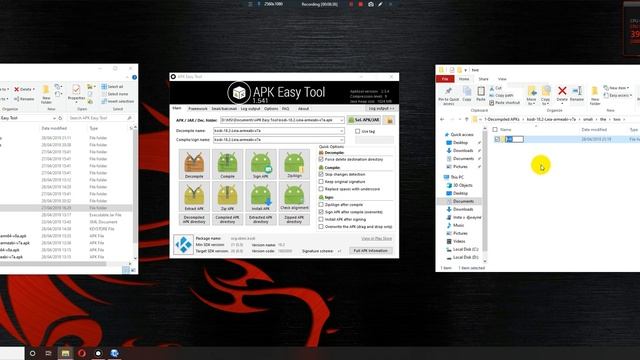Click Invert selection in left Explorer ribbon
Image resolution: width=640 pixels, height=360 pixels.
tap(118, 101)
